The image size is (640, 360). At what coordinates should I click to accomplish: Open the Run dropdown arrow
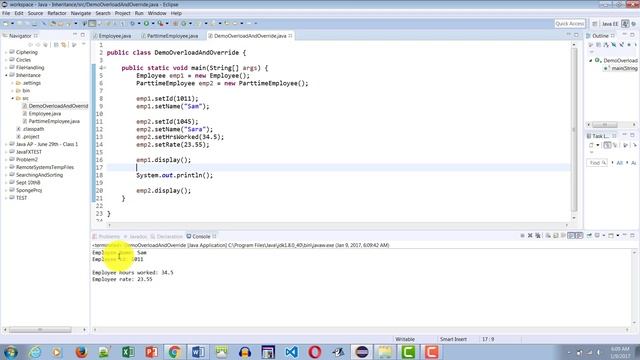[153, 24]
